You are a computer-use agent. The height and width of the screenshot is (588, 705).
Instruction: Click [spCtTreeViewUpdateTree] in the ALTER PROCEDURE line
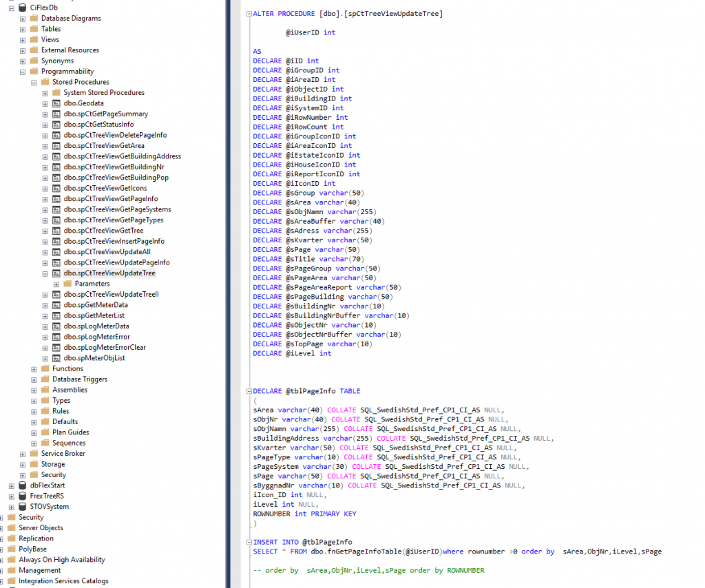pos(393,14)
